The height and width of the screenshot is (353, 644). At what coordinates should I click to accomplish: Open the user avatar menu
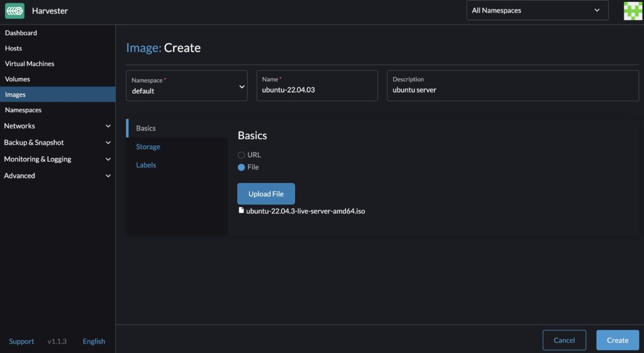tap(632, 11)
